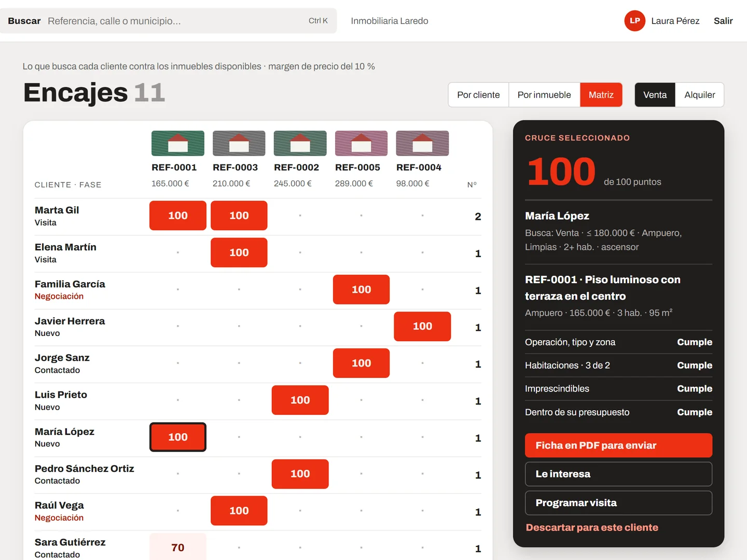This screenshot has height=560, width=747.
Task: Click the Dentro de su presupuesto criterion
Action: pos(618,412)
